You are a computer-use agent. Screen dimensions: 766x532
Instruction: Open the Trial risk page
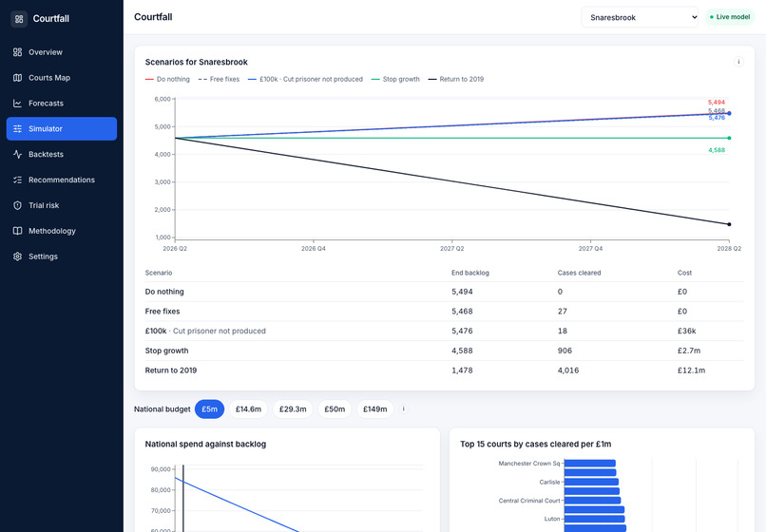tap(62, 205)
